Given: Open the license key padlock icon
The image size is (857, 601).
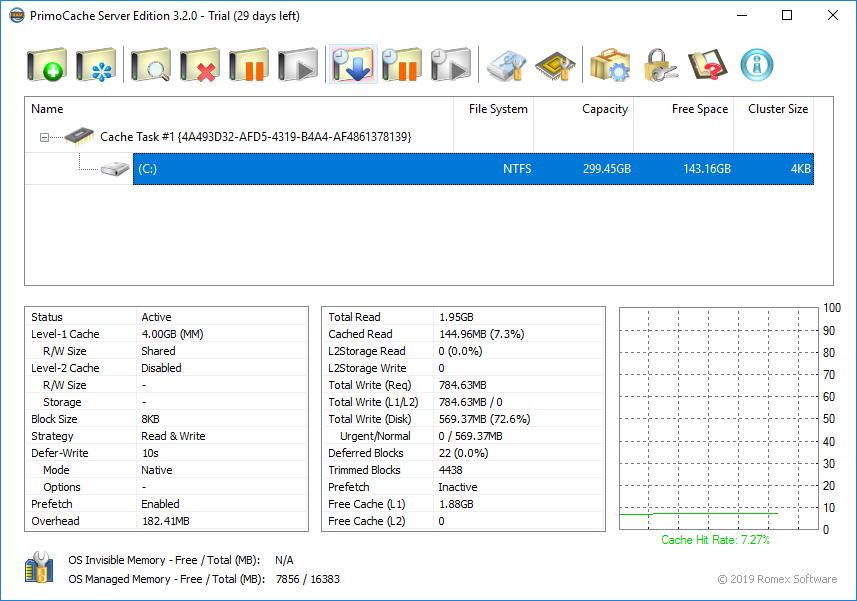Looking at the screenshot, I should 660,66.
